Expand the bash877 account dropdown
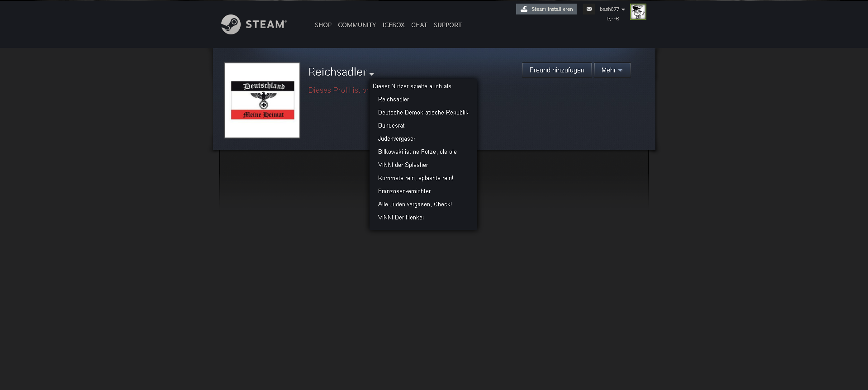Image resolution: width=868 pixels, height=390 pixels. [x=612, y=9]
